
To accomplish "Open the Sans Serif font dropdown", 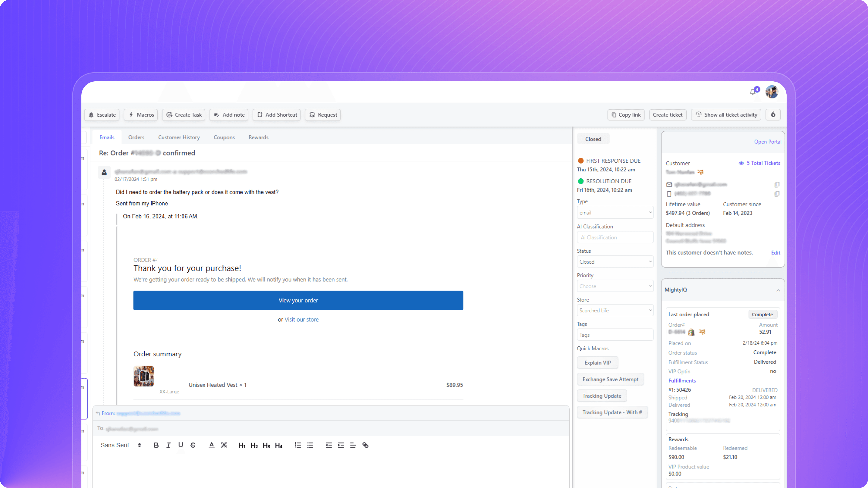I will click(121, 445).
